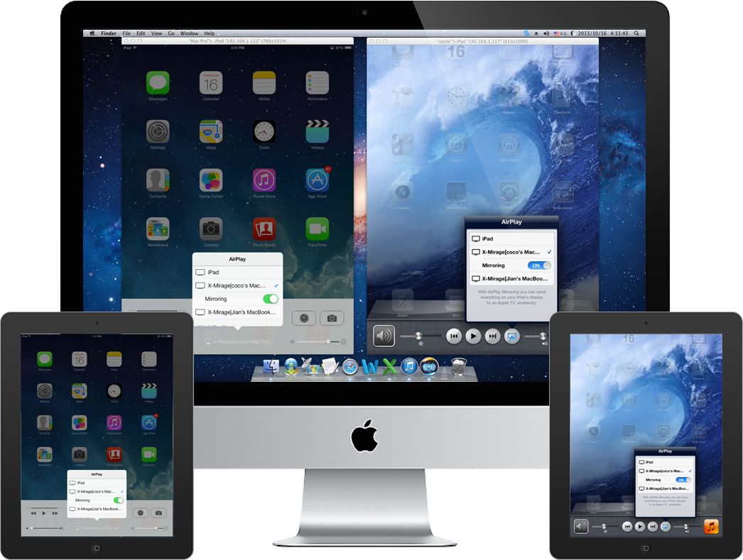This screenshot has height=560, width=743.
Task: Open Contacts app in iMac's left mirrored window
Action: tap(158, 180)
